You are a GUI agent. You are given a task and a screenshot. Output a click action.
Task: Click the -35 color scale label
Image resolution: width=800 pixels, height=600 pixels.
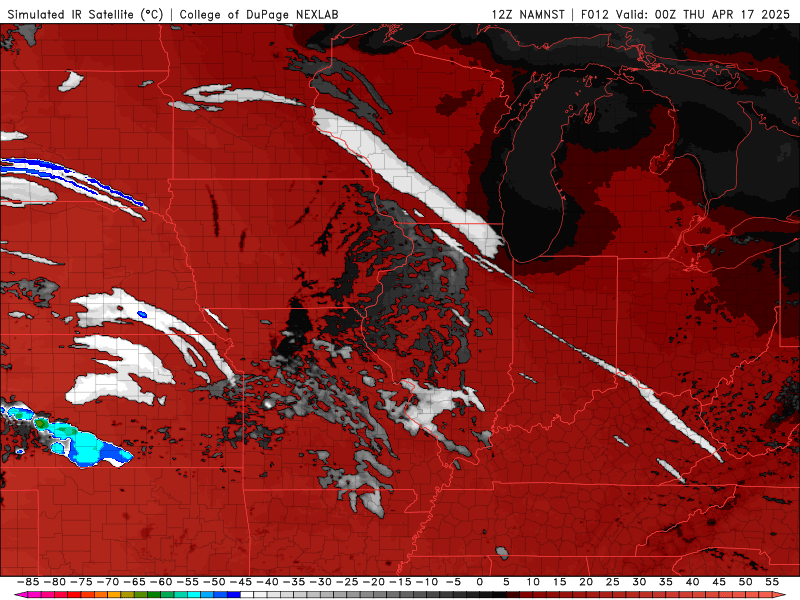[x=293, y=582]
